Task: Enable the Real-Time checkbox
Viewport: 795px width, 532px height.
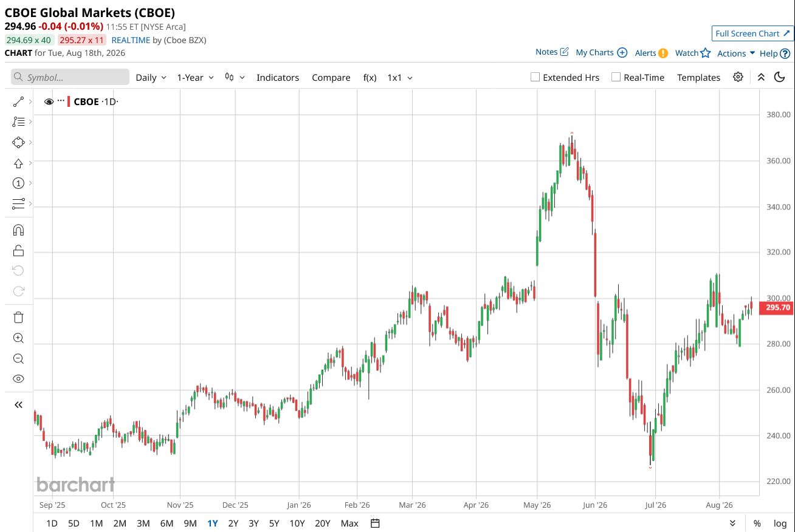Action: (616, 77)
